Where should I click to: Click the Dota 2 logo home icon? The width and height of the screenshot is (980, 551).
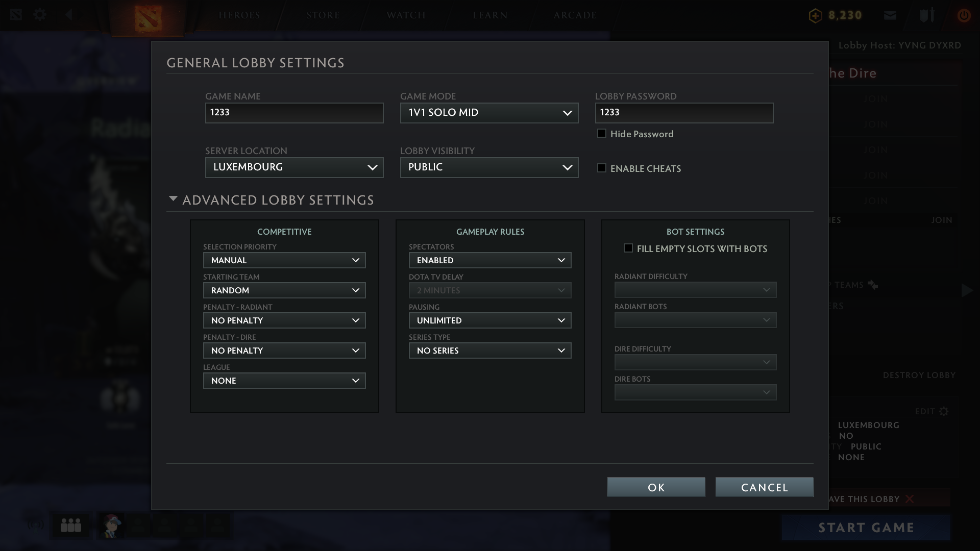(148, 18)
